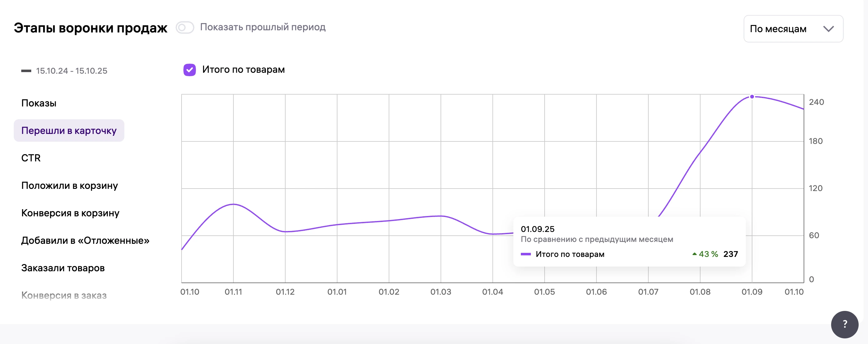This screenshot has height=344, width=868.
Task: Click the 01.11 label on the x-axis
Action: [x=233, y=292]
